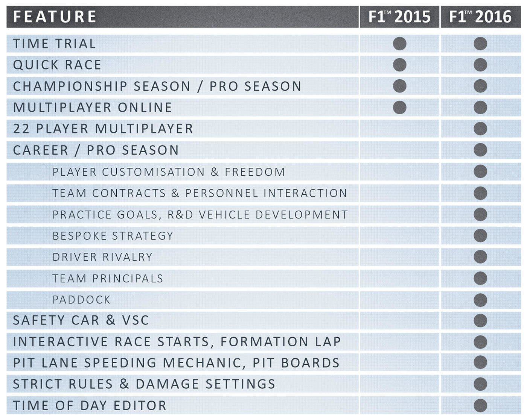The image size is (527, 420).
Task: Select the F1 2015 dot in Quick Race row
Action: click(399, 65)
